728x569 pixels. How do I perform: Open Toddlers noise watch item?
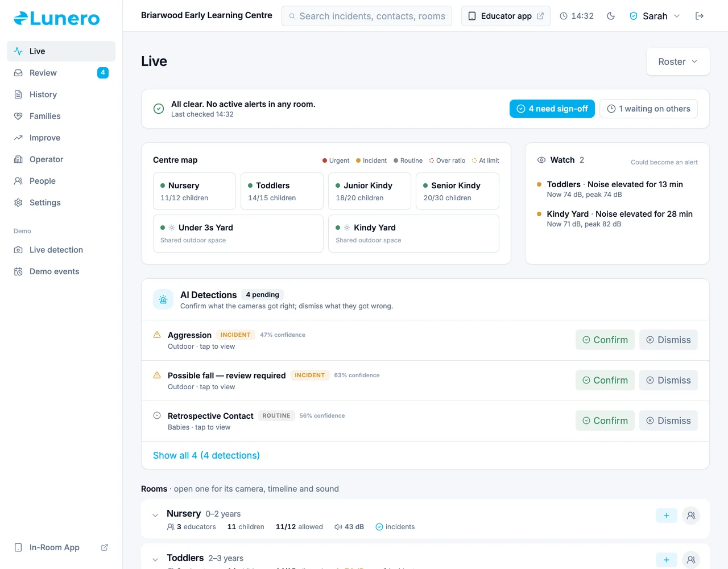tap(617, 189)
